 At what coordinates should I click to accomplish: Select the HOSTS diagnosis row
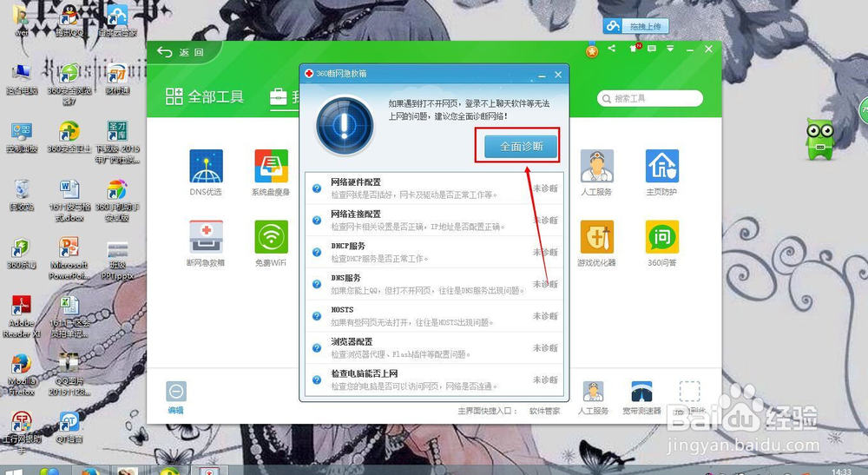435,316
